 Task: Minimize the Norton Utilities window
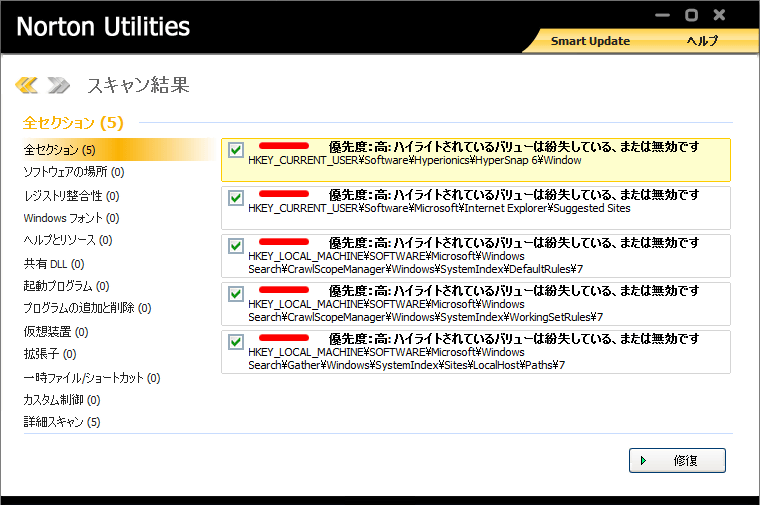tap(662, 16)
